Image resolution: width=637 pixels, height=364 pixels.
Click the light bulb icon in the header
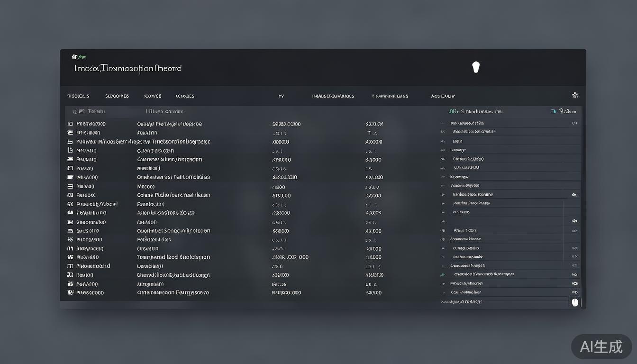coord(476,67)
